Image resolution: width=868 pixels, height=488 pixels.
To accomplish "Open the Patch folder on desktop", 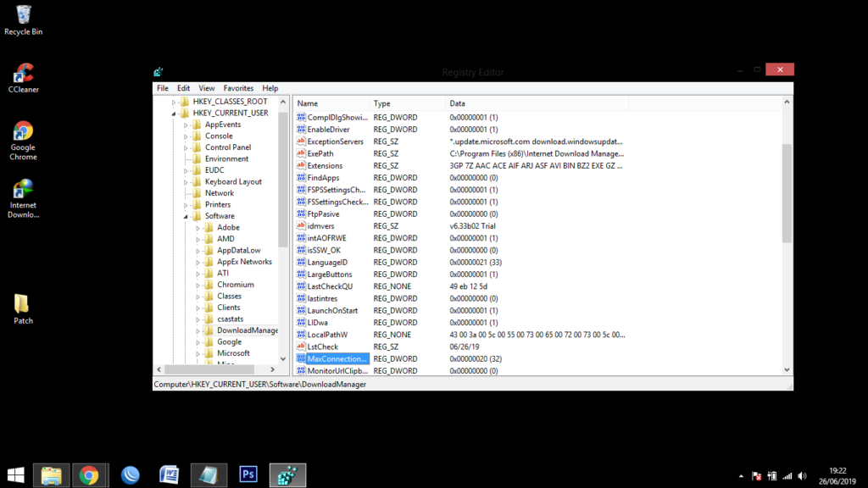I will (x=23, y=308).
